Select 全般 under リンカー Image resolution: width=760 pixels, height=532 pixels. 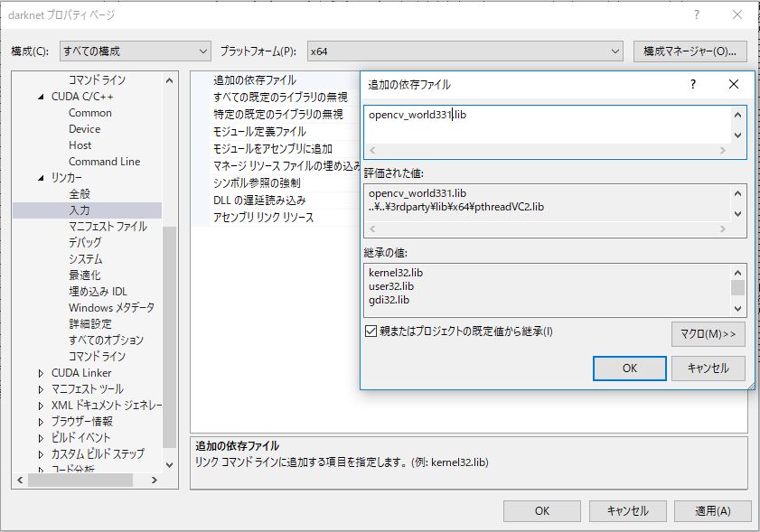point(80,194)
